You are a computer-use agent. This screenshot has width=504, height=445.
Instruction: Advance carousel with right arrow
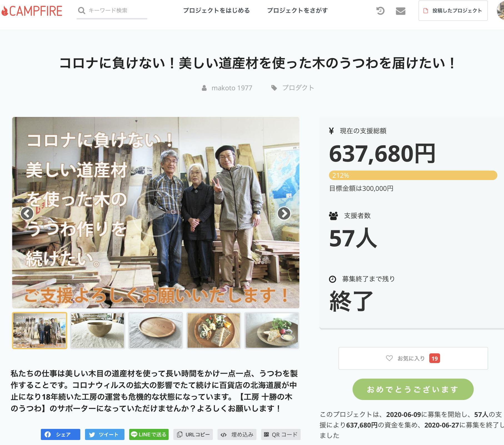click(284, 214)
